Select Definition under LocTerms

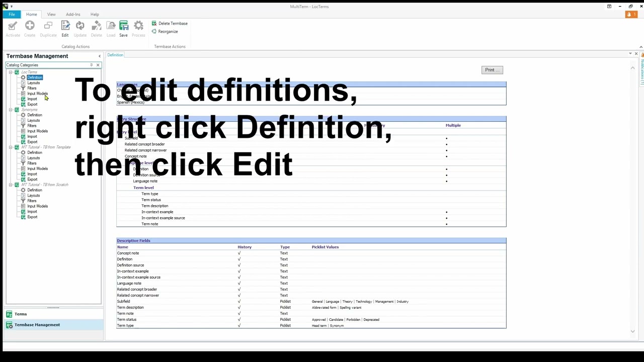click(x=35, y=77)
